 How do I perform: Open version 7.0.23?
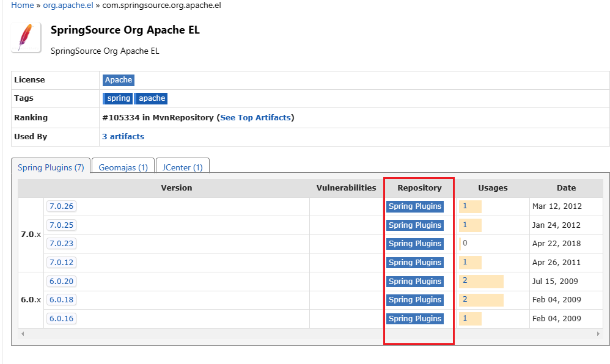[x=62, y=244]
